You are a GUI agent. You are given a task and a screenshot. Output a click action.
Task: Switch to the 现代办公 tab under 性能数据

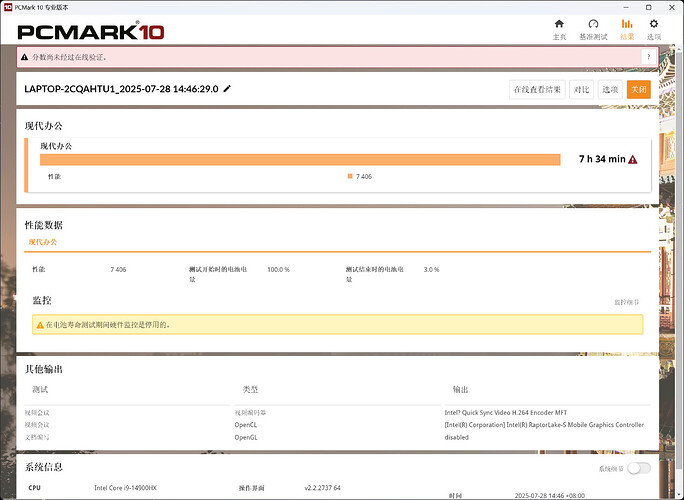tap(43, 242)
